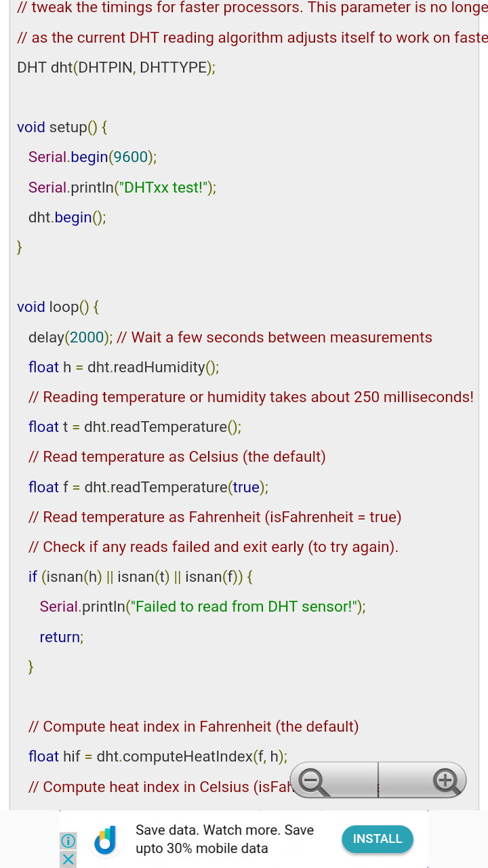
Task: Click the Serial.begin(9600) code line
Action: (x=92, y=157)
